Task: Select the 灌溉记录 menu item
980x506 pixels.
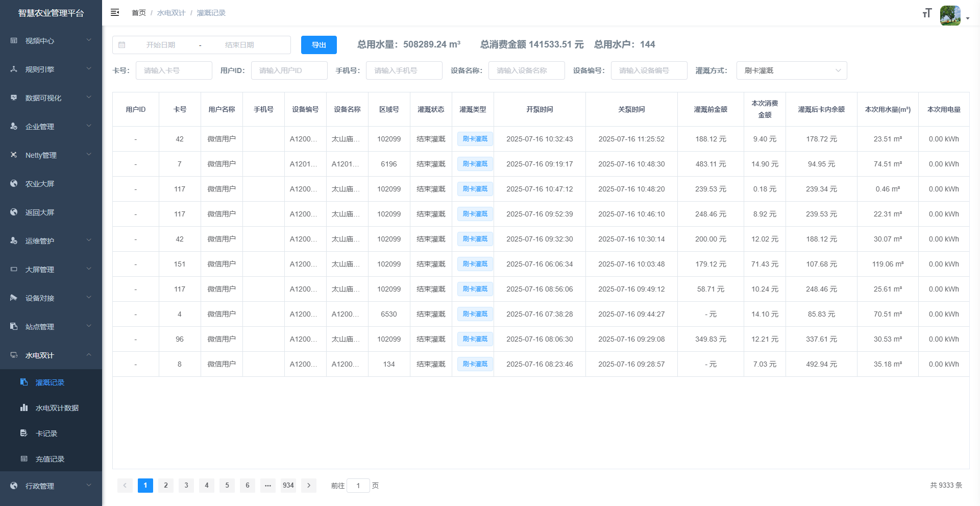Action: point(50,382)
